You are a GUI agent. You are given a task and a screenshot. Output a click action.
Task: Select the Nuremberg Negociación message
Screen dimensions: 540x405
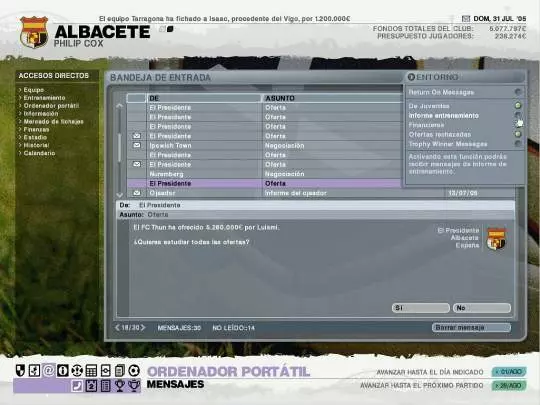click(x=264, y=174)
